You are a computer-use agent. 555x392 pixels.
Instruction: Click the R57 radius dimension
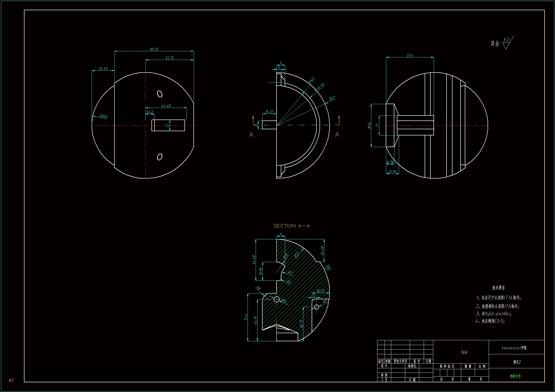coord(332,98)
